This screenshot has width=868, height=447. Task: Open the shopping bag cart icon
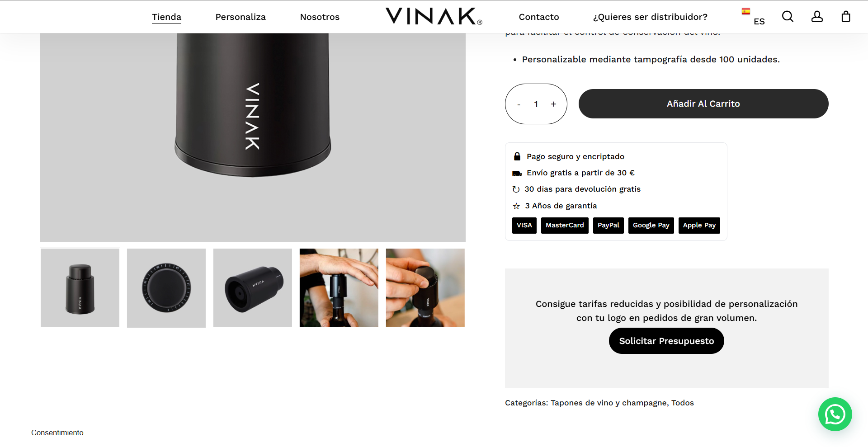(x=846, y=17)
